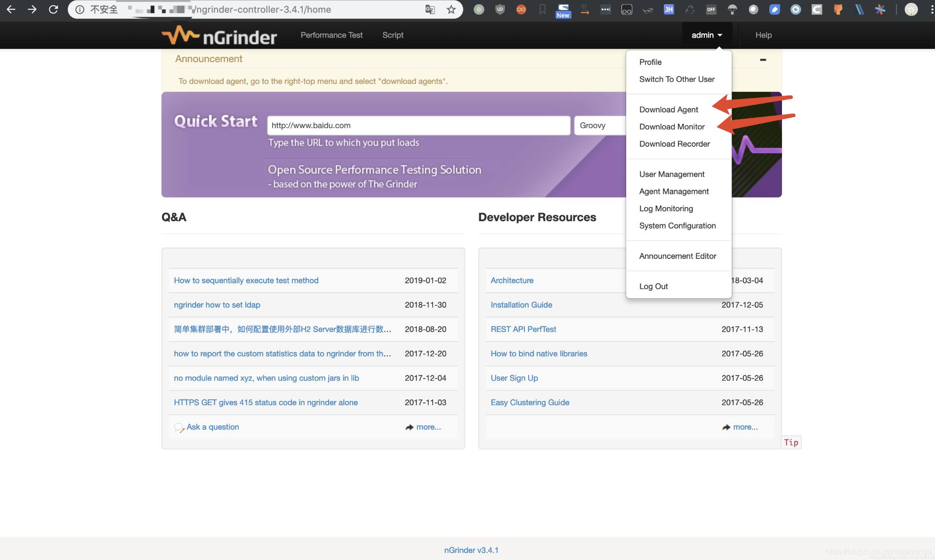The width and height of the screenshot is (935, 560).
Task: Select Download Agent menu entry
Action: pyautogui.click(x=669, y=110)
